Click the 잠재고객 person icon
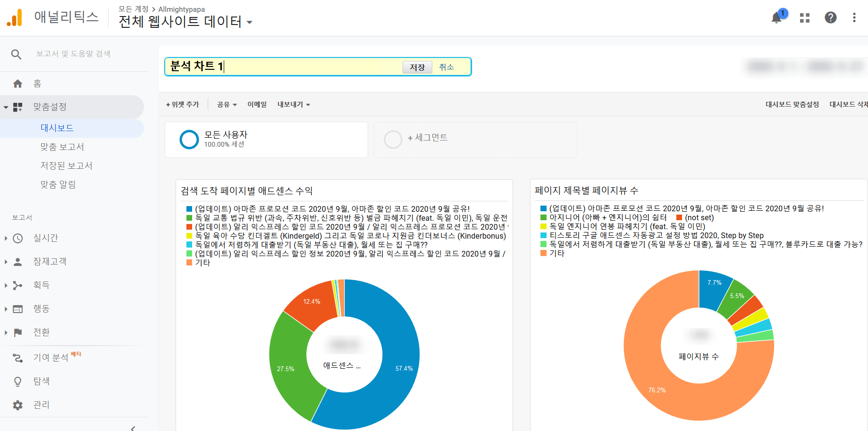The height and width of the screenshot is (431, 868). [18, 262]
